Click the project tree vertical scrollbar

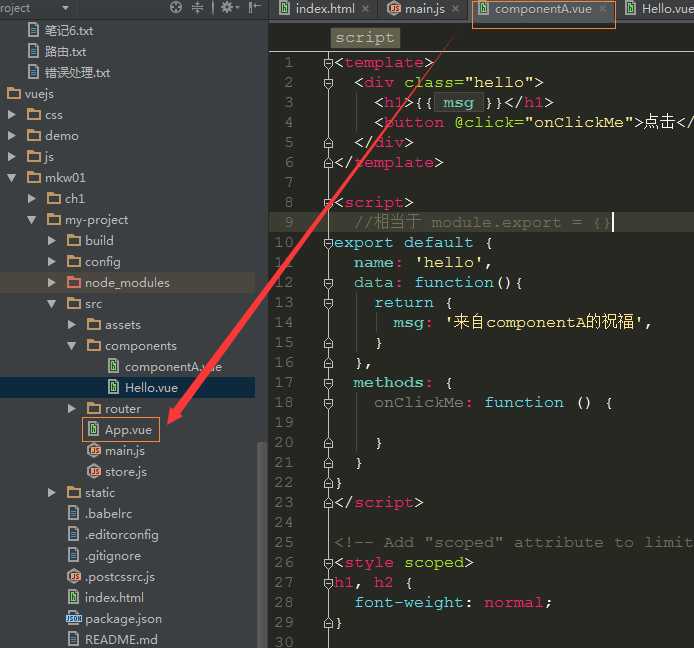coord(261,544)
